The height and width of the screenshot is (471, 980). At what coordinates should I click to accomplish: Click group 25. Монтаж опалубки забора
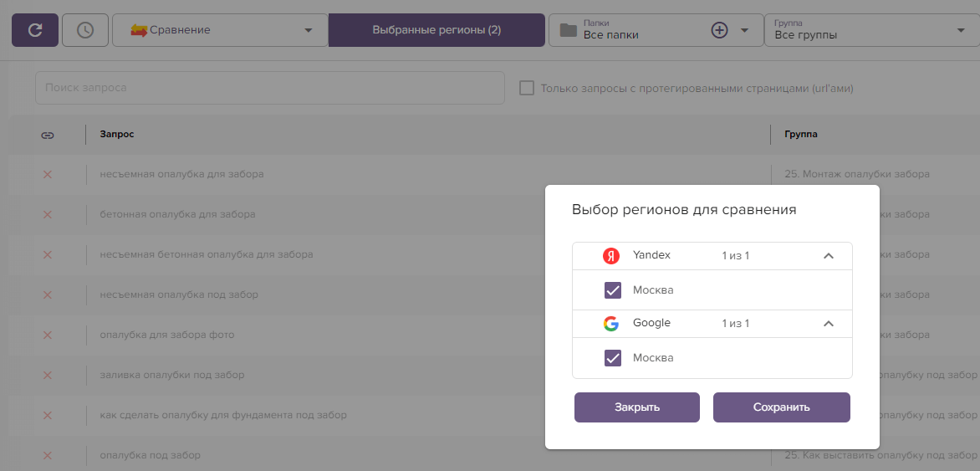tap(858, 175)
